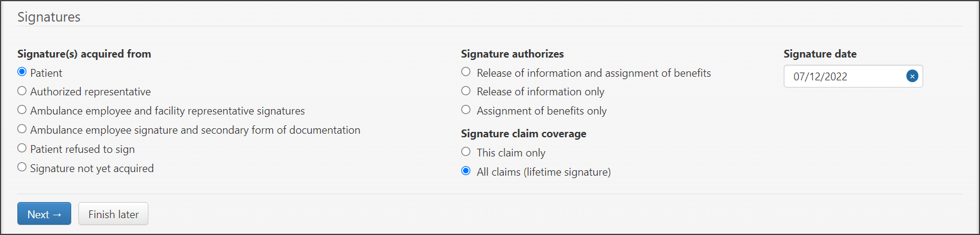Select Release of information and assignment of benefits
The width and height of the screenshot is (980, 235).
[x=466, y=72]
